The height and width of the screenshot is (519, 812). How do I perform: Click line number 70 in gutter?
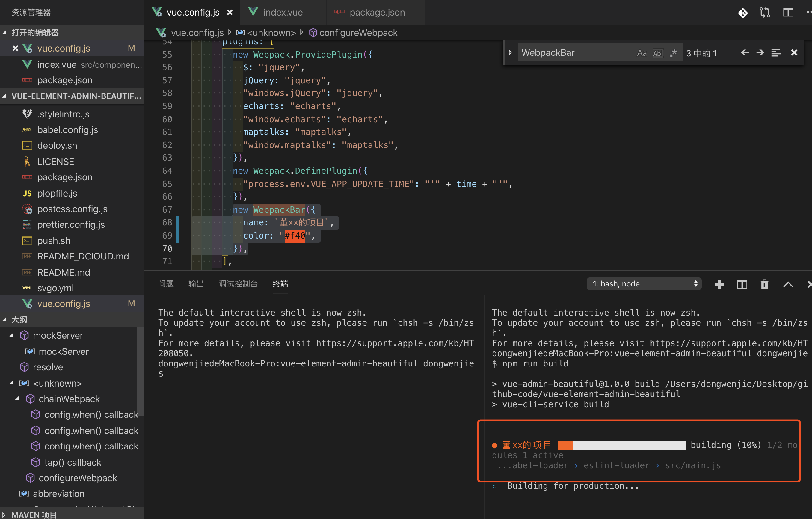coord(167,248)
